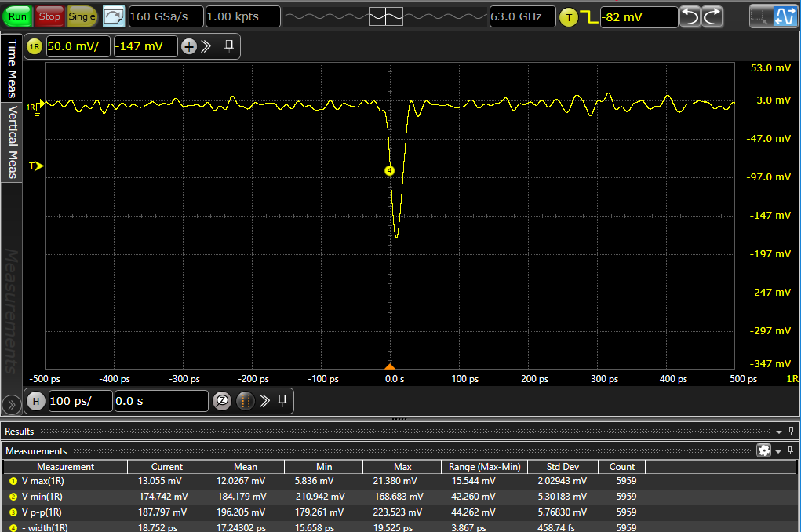Open the Vertical Meas side tab
Viewport: 801px width, 532px height.
(x=12, y=142)
